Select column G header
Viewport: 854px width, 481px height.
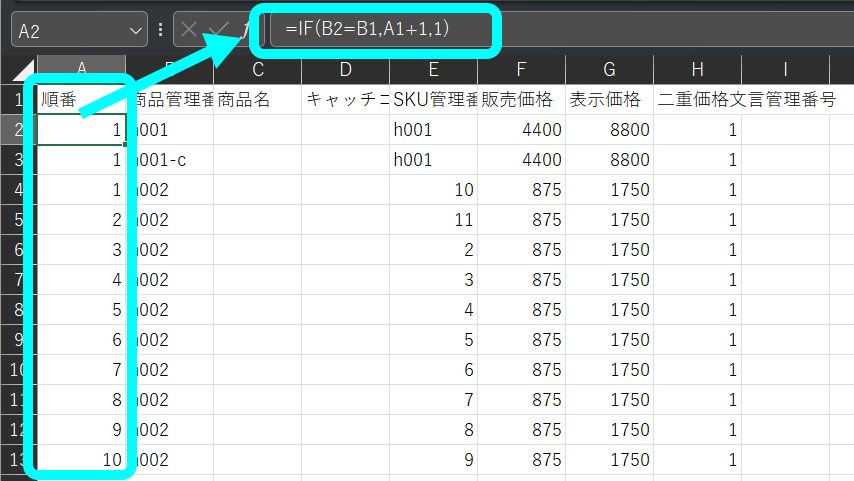(x=609, y=70)
